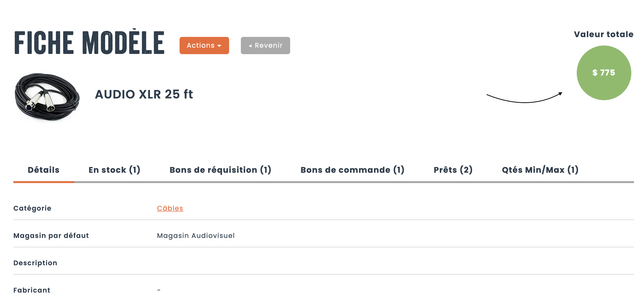The width and height of the screenshot is (644, 300).
Task: Select the Détails tab
Action: pyautogui.click(x=44, y=170)
